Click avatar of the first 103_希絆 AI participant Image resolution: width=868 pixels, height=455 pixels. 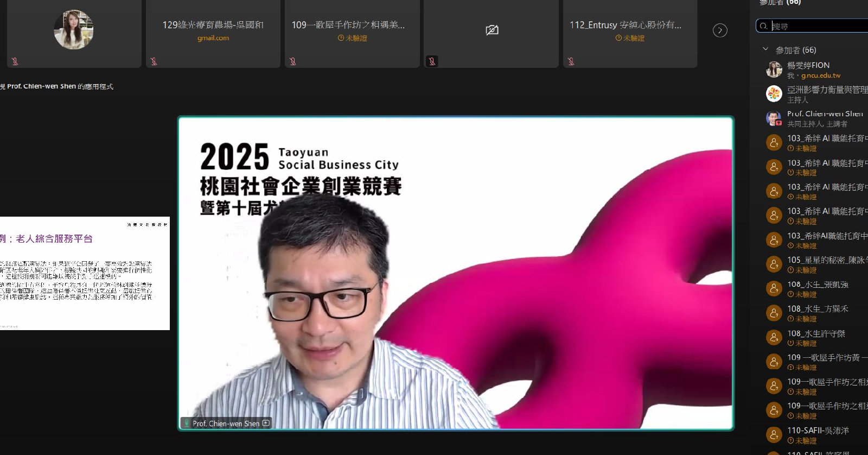point(774,142)
